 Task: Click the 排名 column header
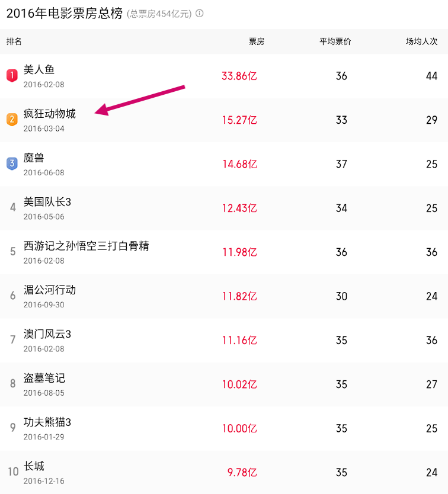tap(14, 41)
